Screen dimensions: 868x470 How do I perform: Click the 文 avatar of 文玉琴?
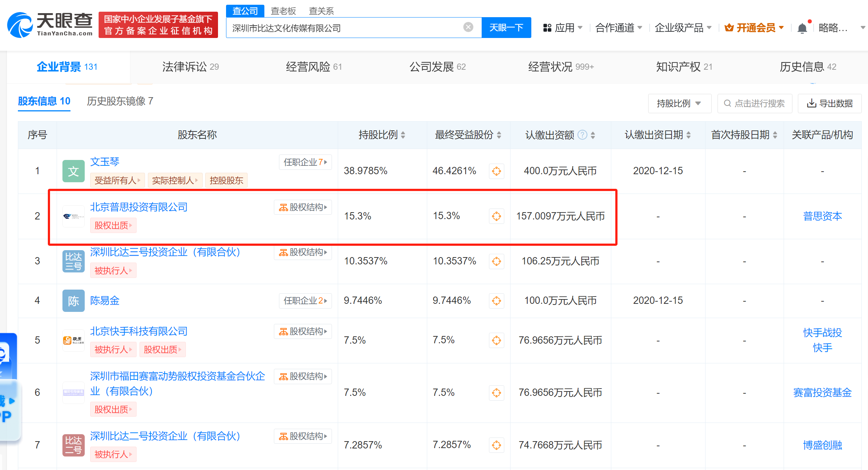pos(73,171)
